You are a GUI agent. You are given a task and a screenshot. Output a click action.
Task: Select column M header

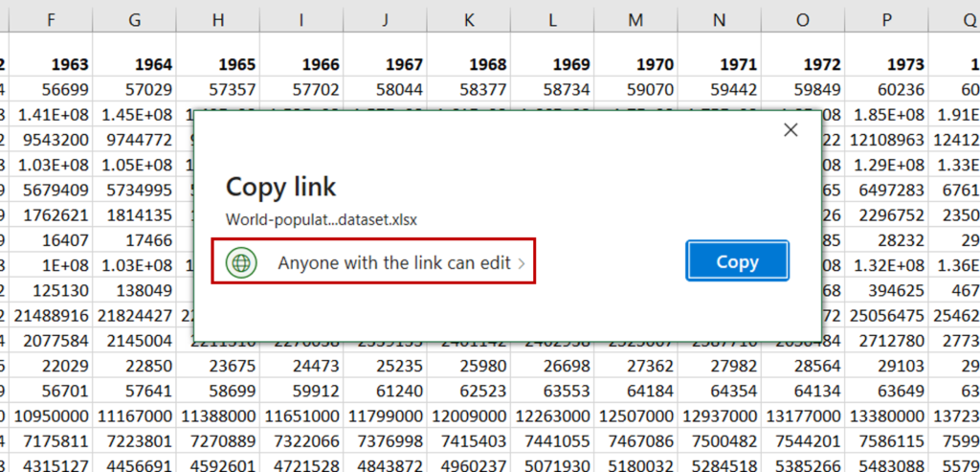click(635, 21)
